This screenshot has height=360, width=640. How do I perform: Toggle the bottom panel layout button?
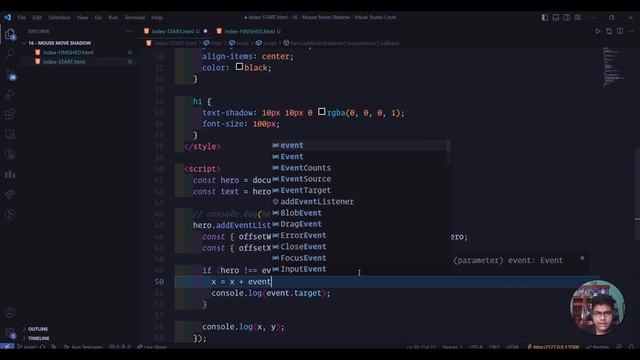click(556, 18)
